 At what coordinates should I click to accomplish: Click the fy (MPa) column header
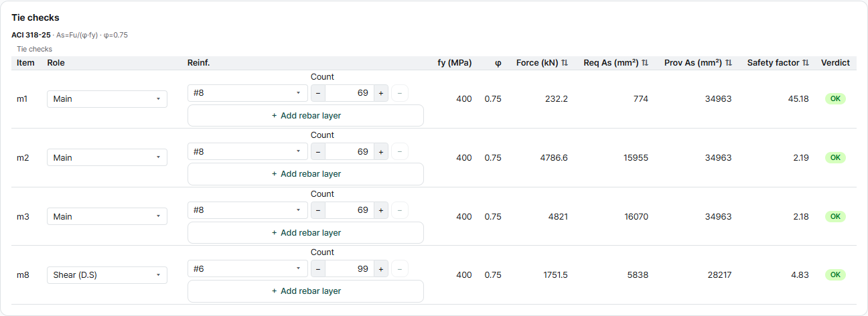[x=455, y=63]
